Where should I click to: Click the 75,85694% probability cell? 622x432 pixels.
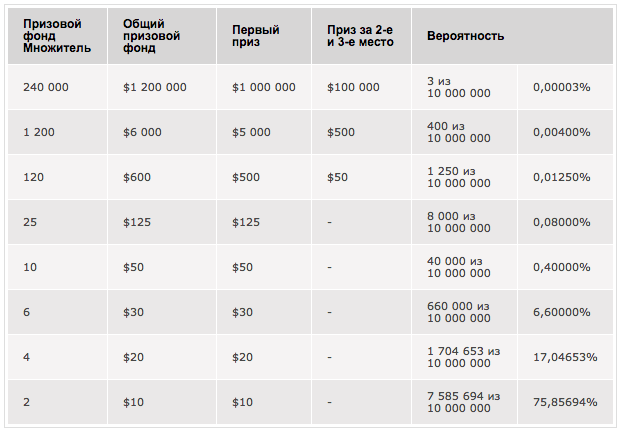pyautogui.click(x=566, y=402)
